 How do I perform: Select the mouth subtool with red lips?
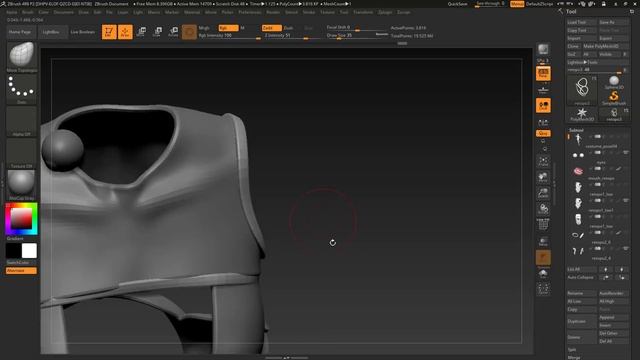tap(598, 171)
